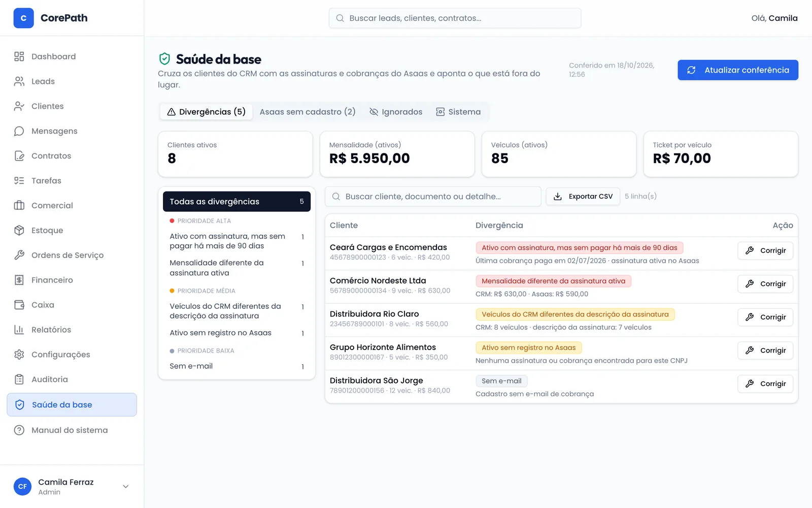The height and width of the screenshot is (508, 812).
Task: Click the Clientes ativos summary card
Action: (x=235, y=154)
